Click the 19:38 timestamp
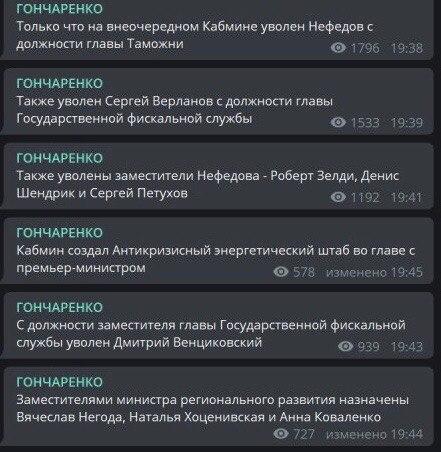Image resolution: width=441 pixels, height=452 pixels. [x=407, y=48]
